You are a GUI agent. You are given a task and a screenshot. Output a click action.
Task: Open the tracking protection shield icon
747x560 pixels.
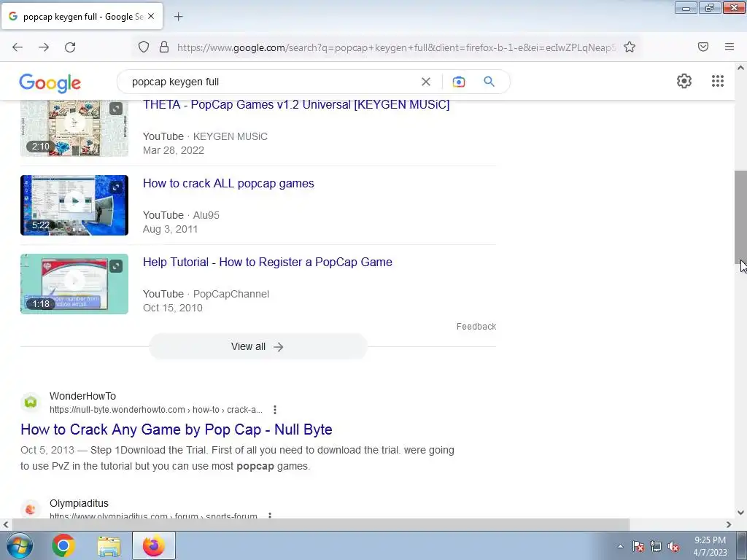144,47
